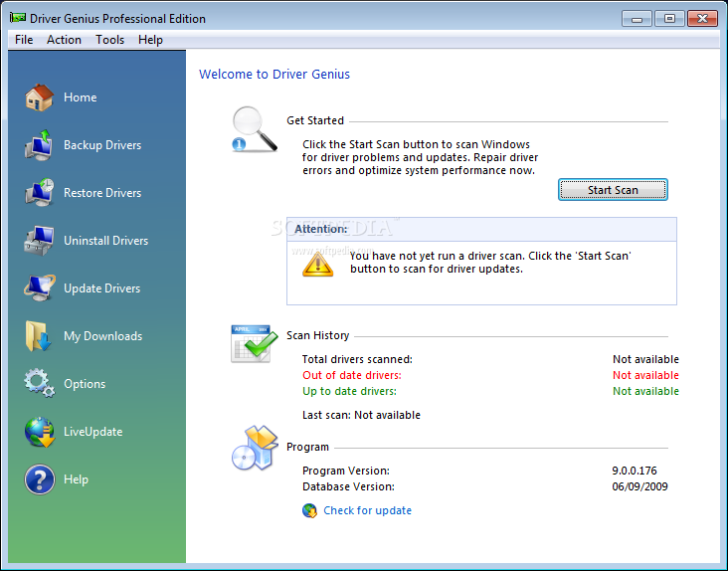Open My Downloads label in sidebar

[103, 336]
